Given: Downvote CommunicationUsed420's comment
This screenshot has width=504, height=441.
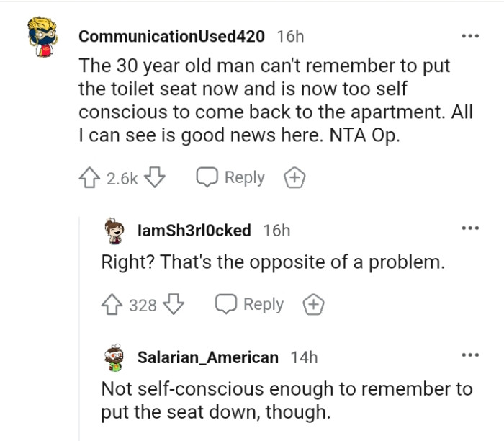Looking at the screenshot, I should tap(156, 178).
